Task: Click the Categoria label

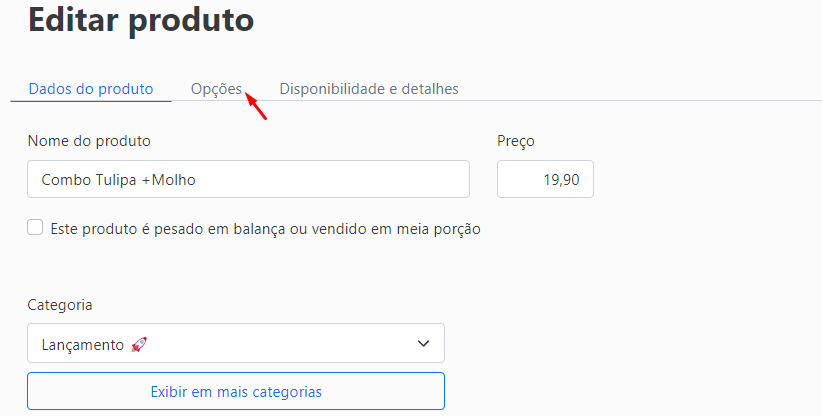Action: click(60, 305)
